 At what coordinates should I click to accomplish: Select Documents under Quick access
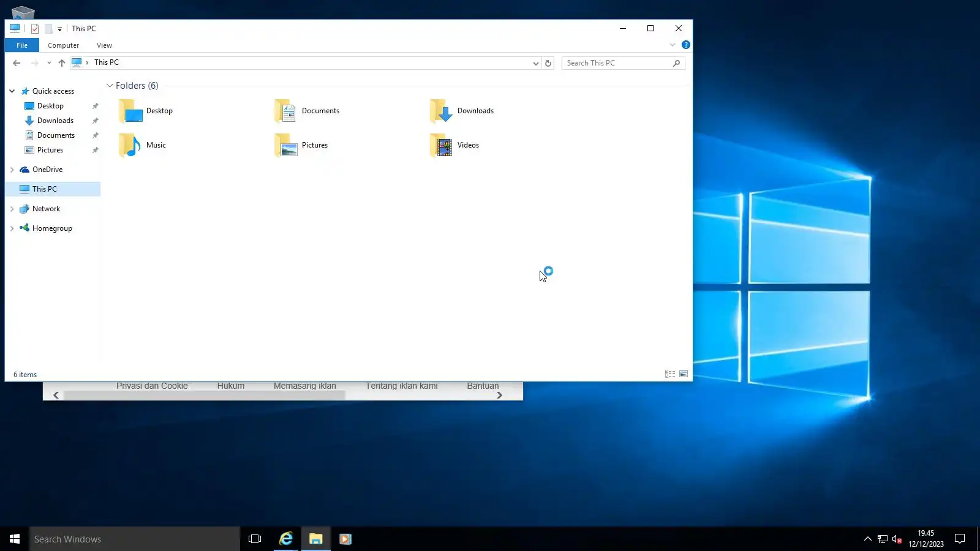click(56, 135)
